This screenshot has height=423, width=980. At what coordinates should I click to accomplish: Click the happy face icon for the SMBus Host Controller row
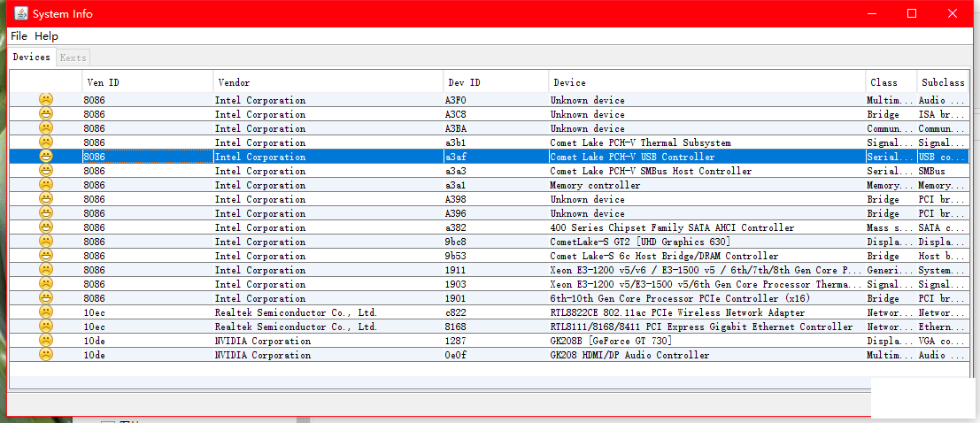[x=46, y=171]
